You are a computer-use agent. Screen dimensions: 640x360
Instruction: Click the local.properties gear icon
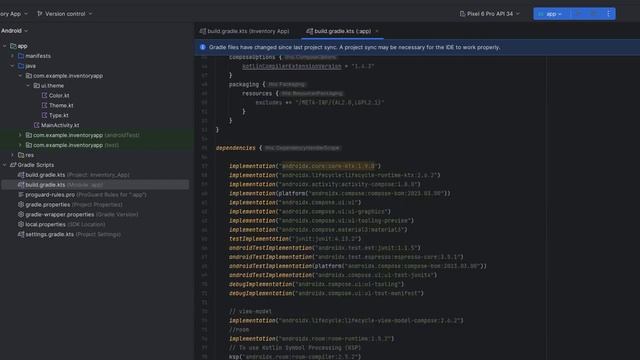[21, 224]
